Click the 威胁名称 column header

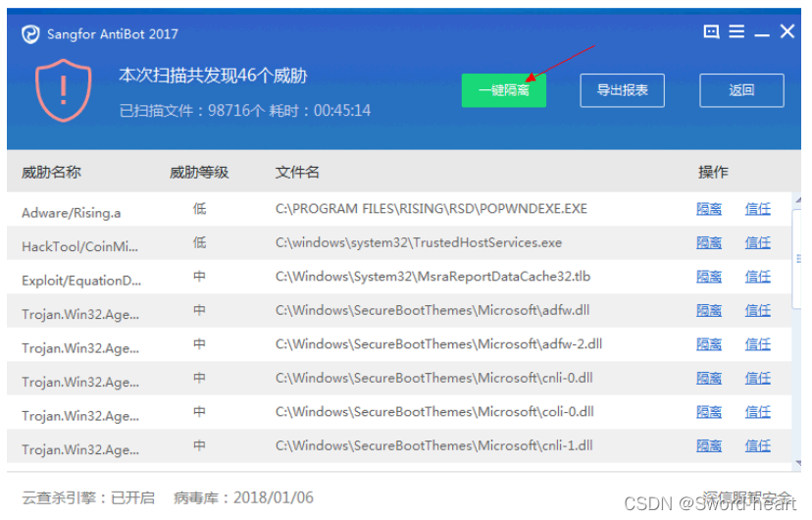coord(51,172)
